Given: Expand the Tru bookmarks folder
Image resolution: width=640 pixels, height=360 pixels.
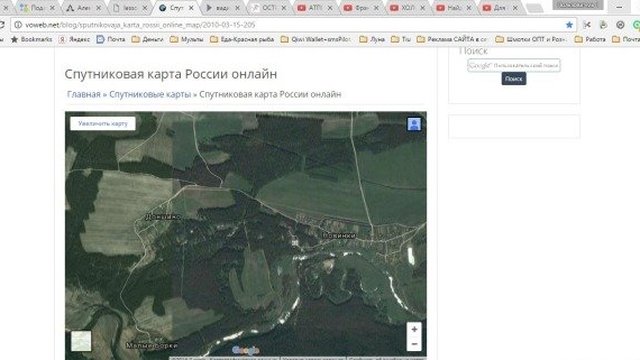Looking at the screenshot, I should [401, 39].
